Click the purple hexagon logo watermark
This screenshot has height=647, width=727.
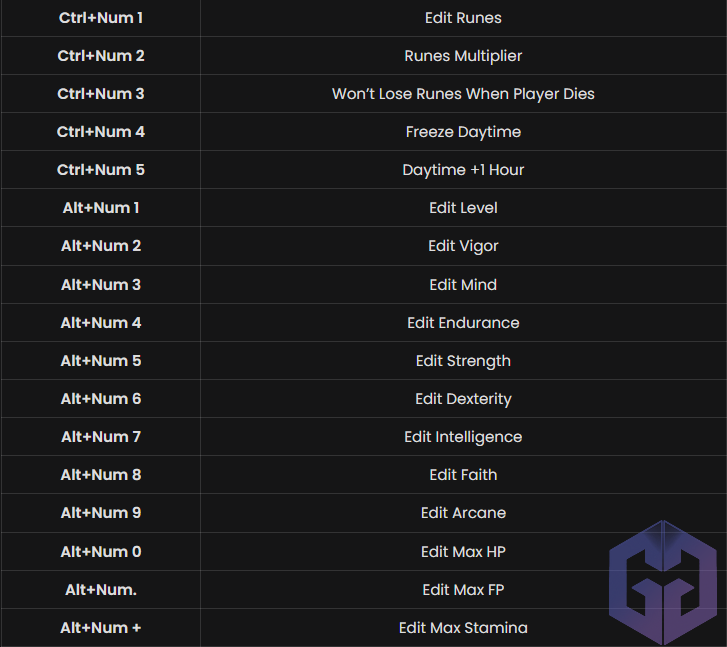661,581
